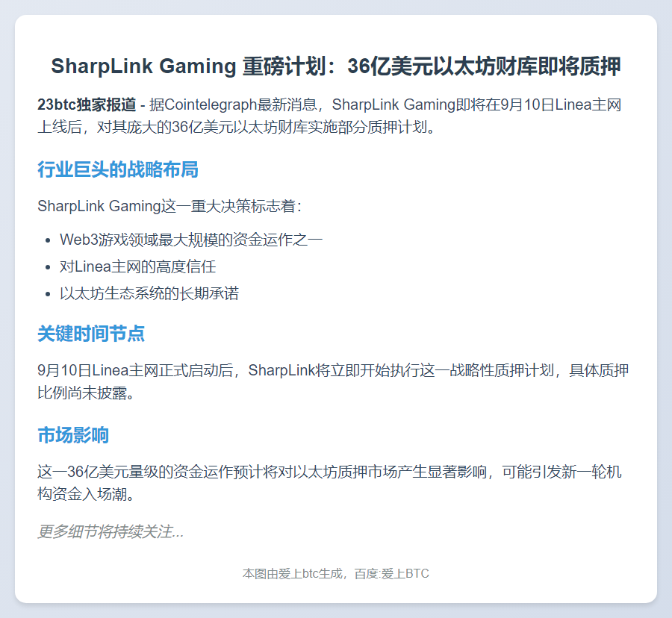
Task: Click the italic '更多细节将持续关注...' note
Action: 111,531
